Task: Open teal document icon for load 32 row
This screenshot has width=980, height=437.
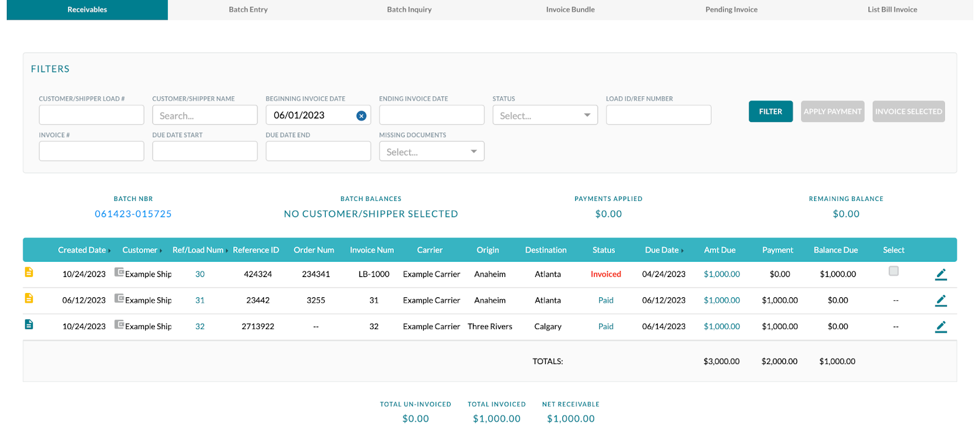Action: [x=29, y=324]
